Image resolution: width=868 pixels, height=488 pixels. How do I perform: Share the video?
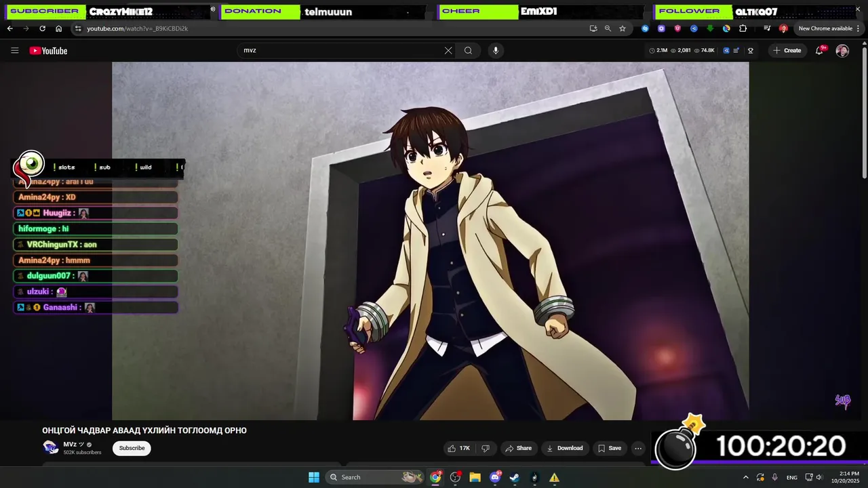pyautogui.click(x=518, y=448)
